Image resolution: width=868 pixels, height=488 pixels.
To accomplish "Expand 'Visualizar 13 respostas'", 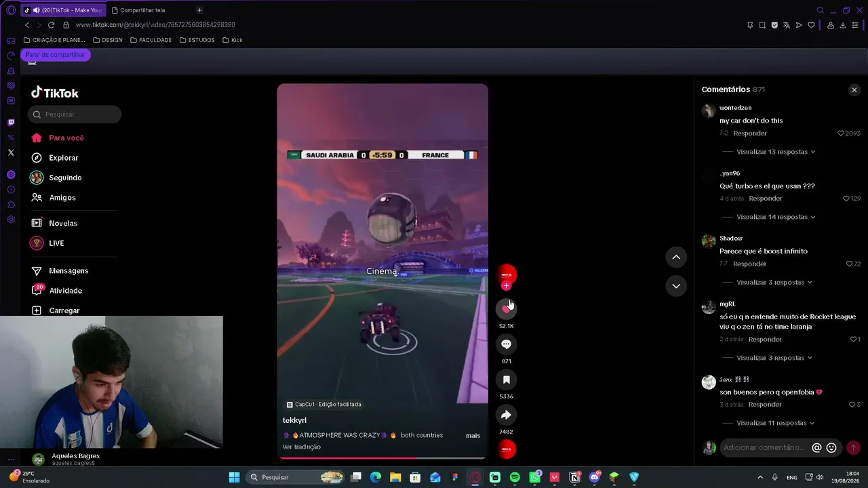I will coord(776,152).
